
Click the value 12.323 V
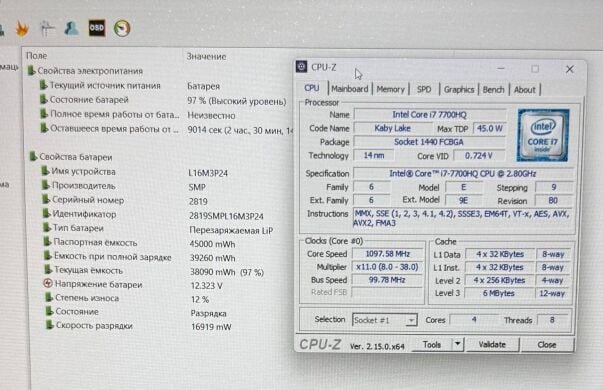click(x=207, y=286)
